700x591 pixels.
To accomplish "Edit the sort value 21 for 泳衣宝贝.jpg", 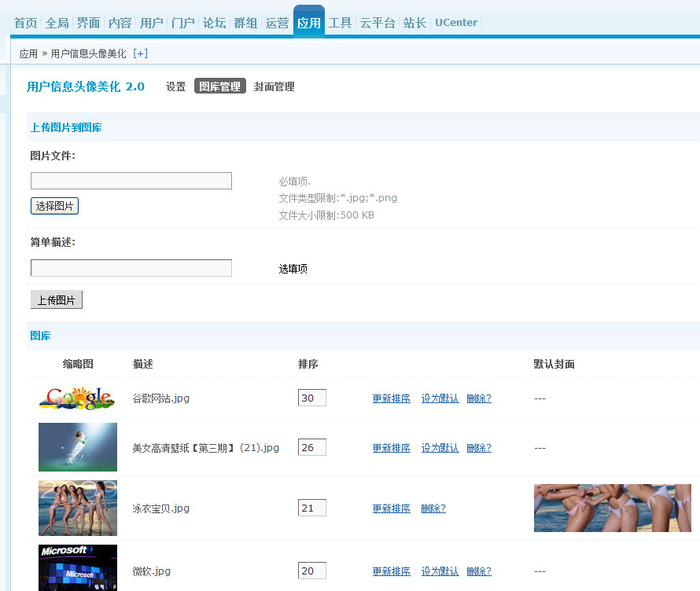I will (x=311, y=507).
